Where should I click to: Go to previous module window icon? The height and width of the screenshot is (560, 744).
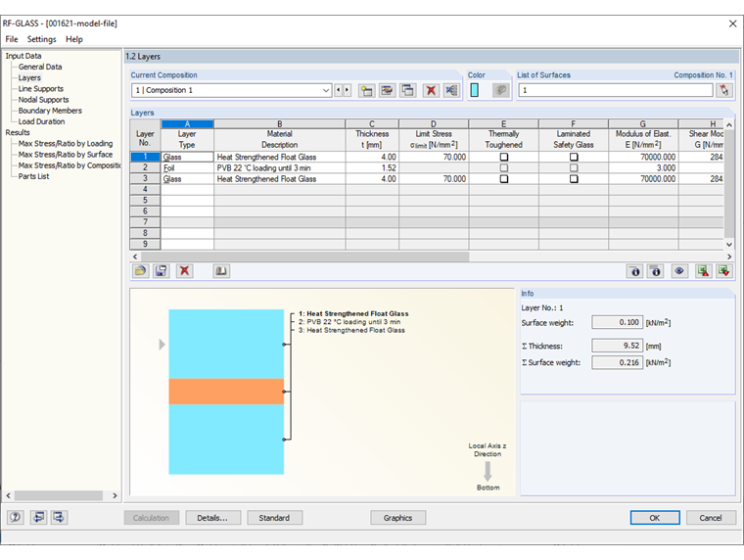[x=39, y=517]
